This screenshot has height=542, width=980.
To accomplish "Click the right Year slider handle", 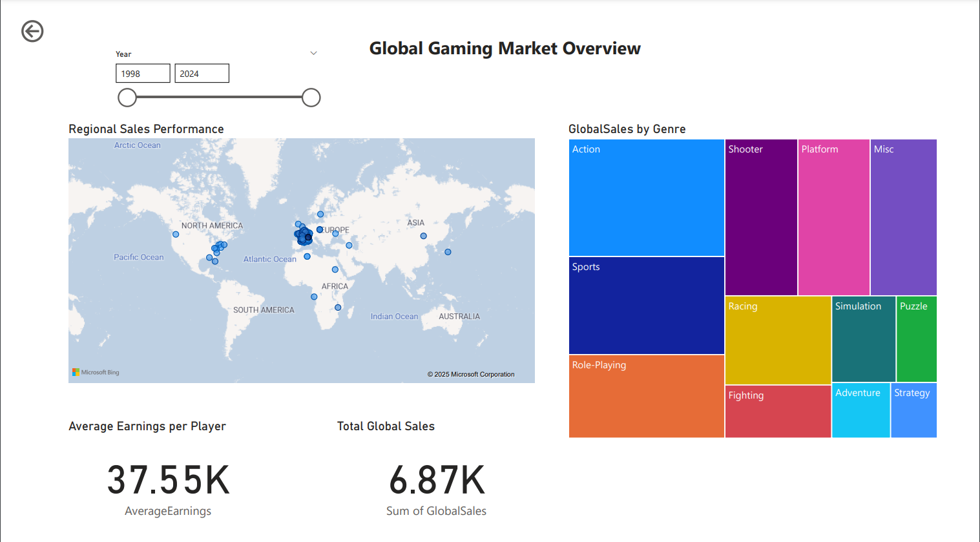I will pos(311,98).
